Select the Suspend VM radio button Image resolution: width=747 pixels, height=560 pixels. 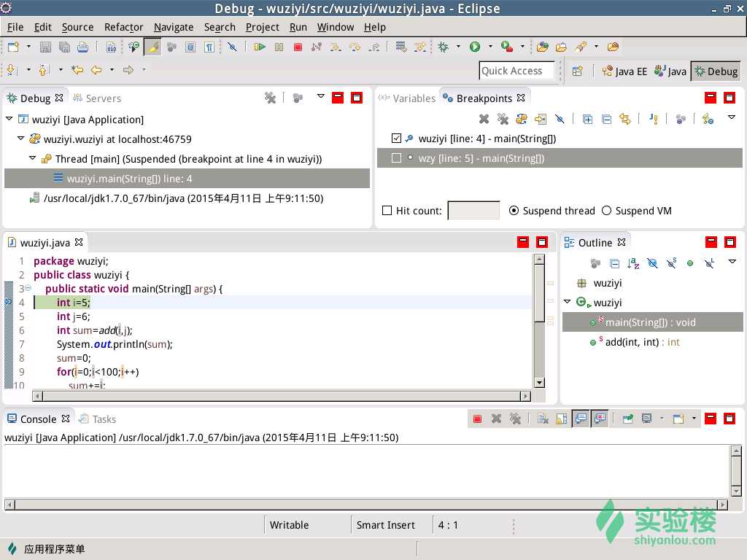pos(606,211)
